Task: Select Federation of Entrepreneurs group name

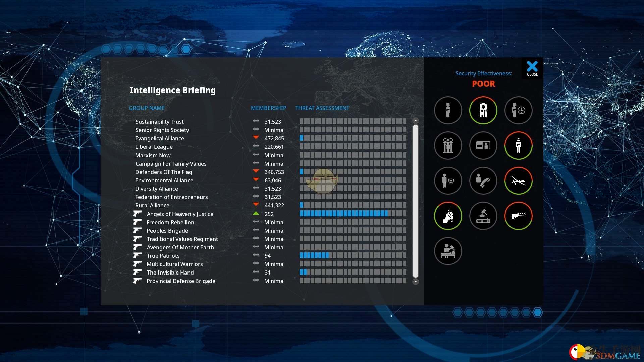Action: 171,197
